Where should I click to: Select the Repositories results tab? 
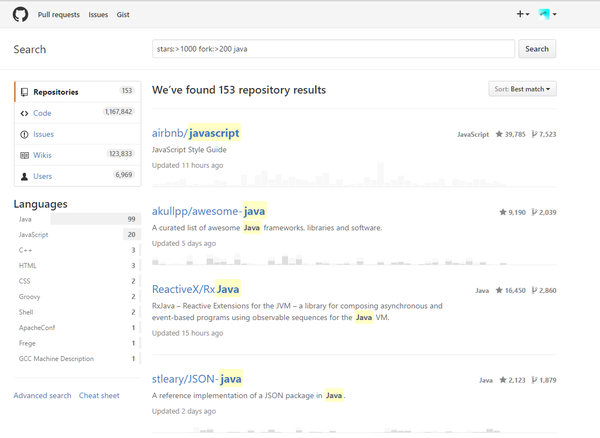tap(78, 92)
